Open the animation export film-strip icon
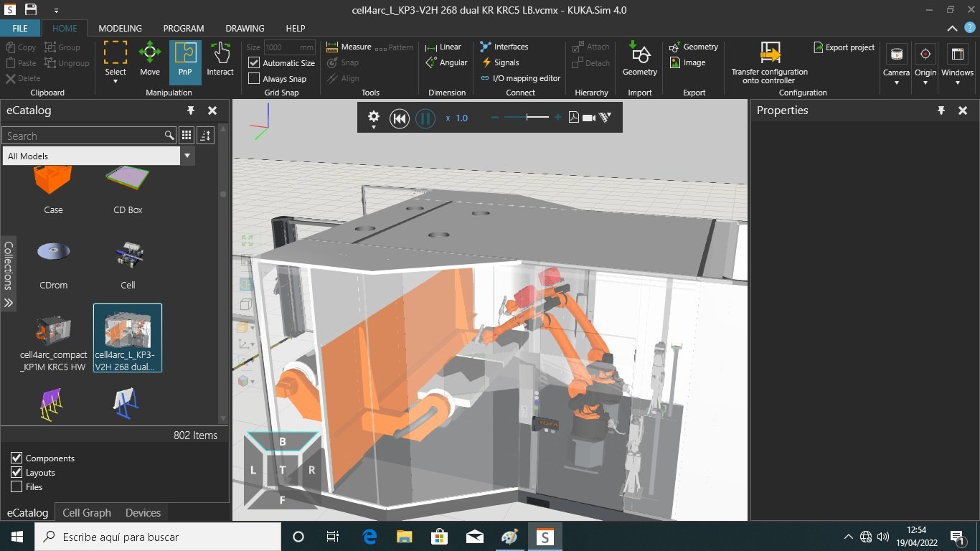980x551 pixels. pyautogui.click(x=605, y=118)
